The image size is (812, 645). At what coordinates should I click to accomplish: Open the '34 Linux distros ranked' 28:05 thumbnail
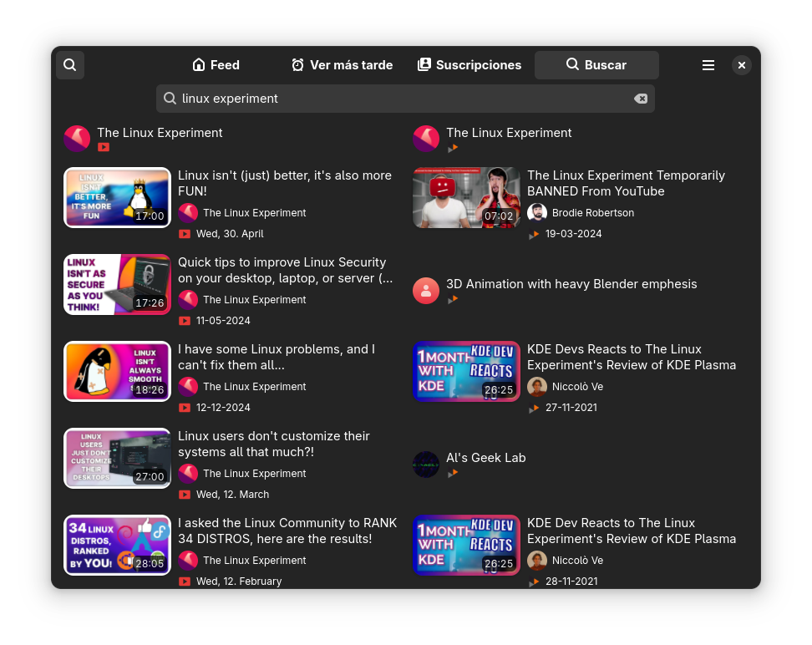pos(117,545)
